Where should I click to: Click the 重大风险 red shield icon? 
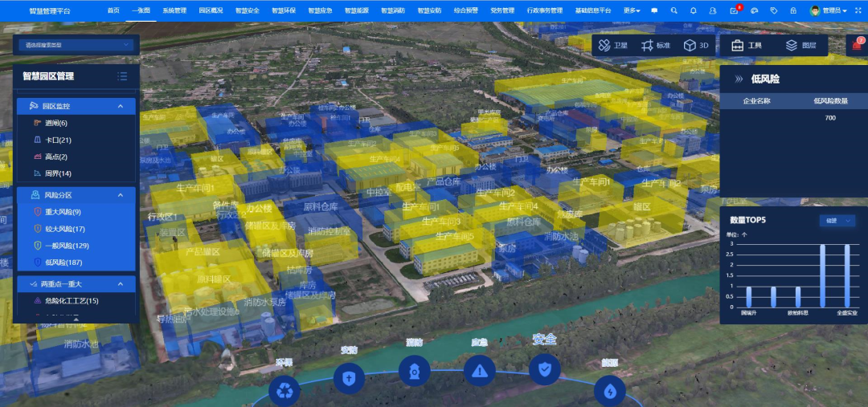pyautogui.click(x=38, y=212)
